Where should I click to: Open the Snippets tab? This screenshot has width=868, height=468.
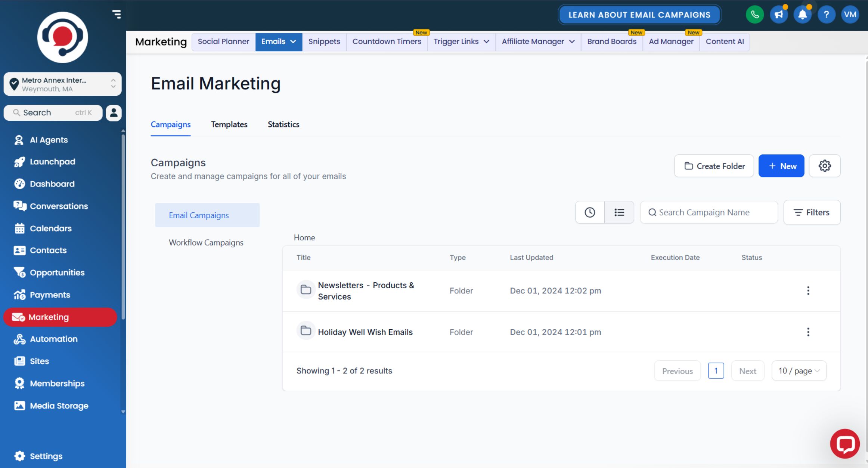[x=324, y=41]
